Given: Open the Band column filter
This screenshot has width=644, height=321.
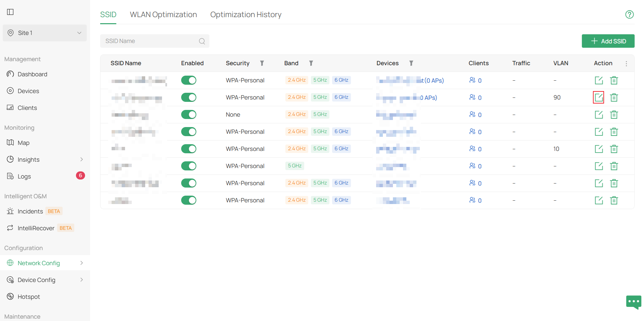Looking at the screenshot, I should (311, 63).
